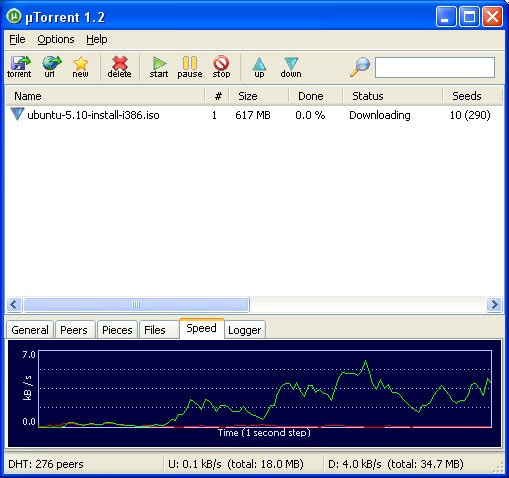Open the Help menu
Viewport: 509px width, 478px height.
97,39
